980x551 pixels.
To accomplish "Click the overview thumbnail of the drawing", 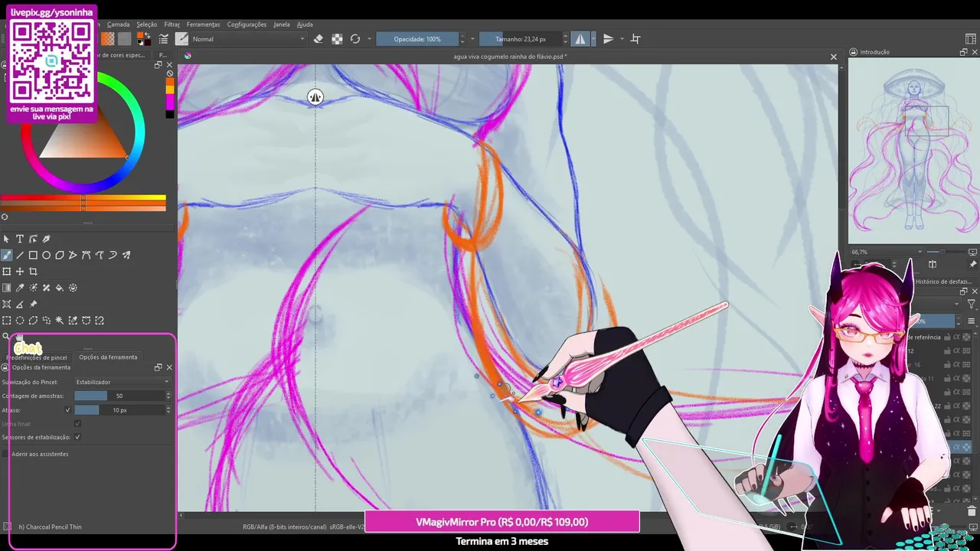I will (x=914, y=150).
